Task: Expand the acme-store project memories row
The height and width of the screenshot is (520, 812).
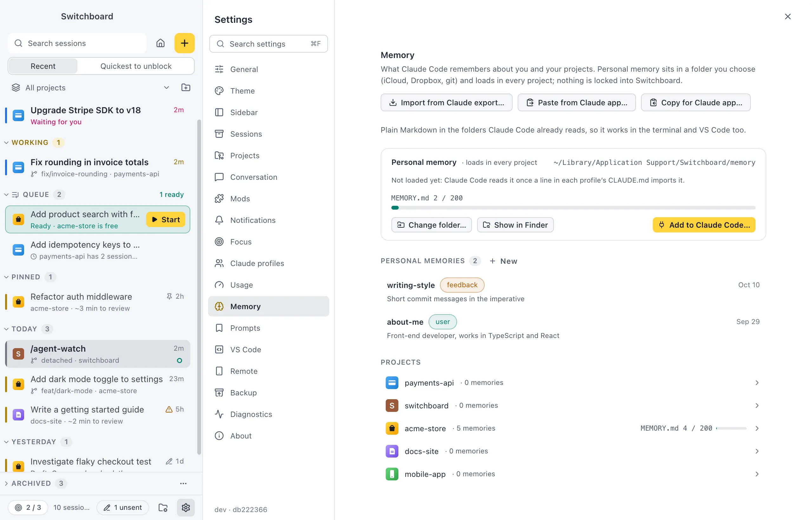Action: click(x=573, y=428)
